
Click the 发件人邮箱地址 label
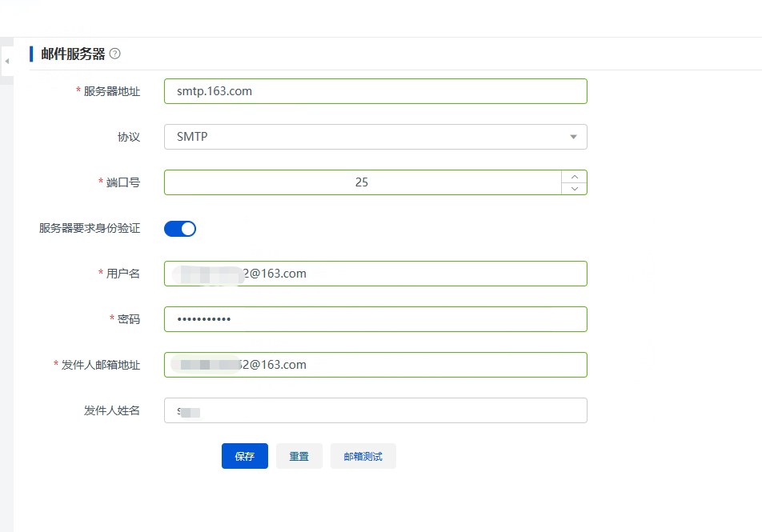pos(101,365)
